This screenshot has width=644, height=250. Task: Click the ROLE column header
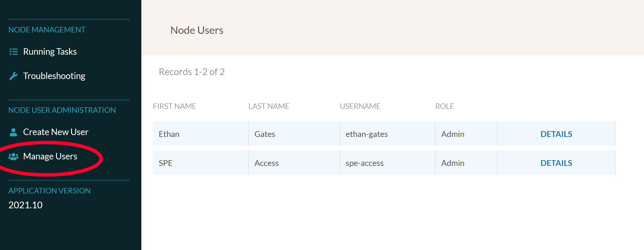click(x=445, y=106)
